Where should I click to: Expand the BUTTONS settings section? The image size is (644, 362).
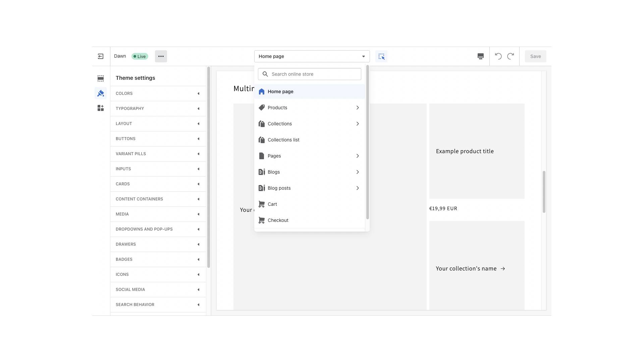[x=158, y=139]
